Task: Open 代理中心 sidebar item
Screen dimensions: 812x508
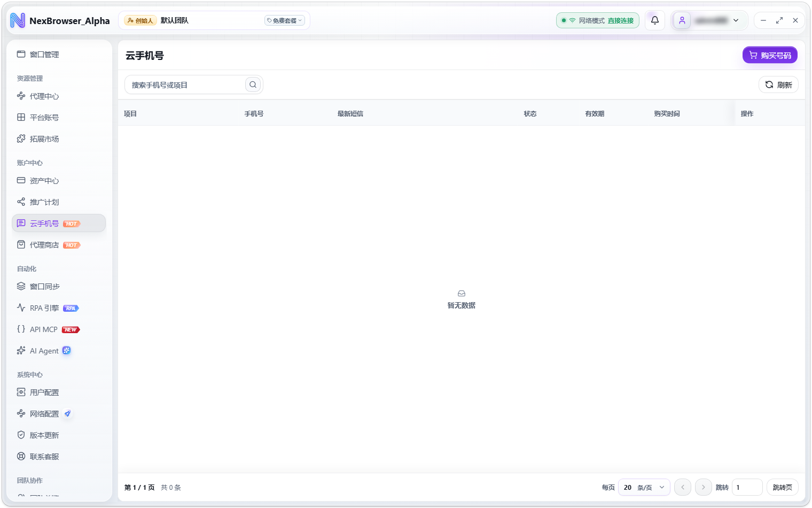Action: 59,96
